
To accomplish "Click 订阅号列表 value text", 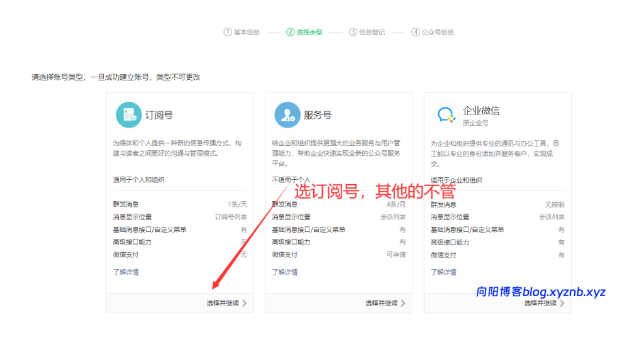I will [x=231, y=217].
